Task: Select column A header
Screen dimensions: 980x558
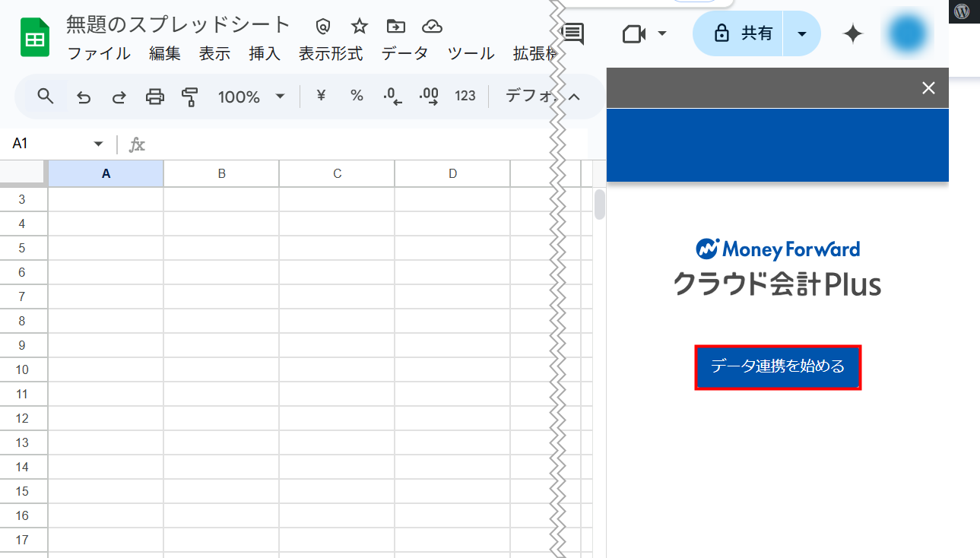Action: click(x=106, y=173)
